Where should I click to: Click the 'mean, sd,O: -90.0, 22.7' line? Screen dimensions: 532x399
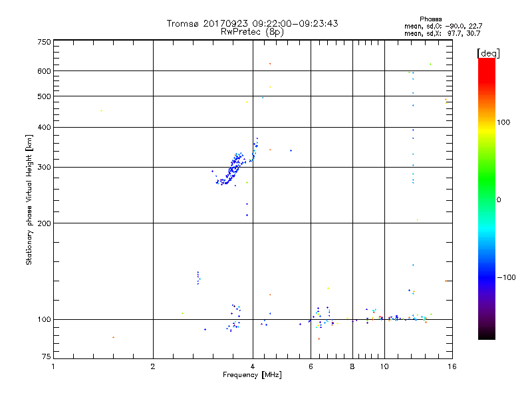coord(443,26)
